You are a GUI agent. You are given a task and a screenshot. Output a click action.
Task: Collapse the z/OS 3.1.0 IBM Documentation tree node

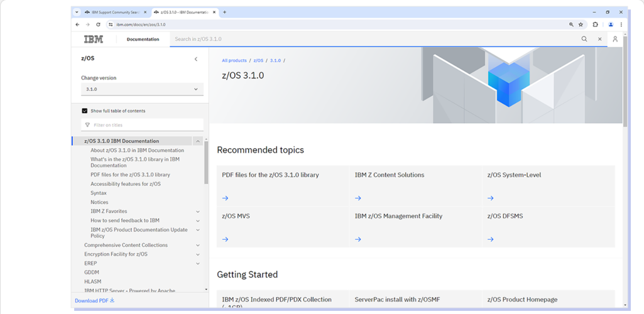tap(198, 141)
